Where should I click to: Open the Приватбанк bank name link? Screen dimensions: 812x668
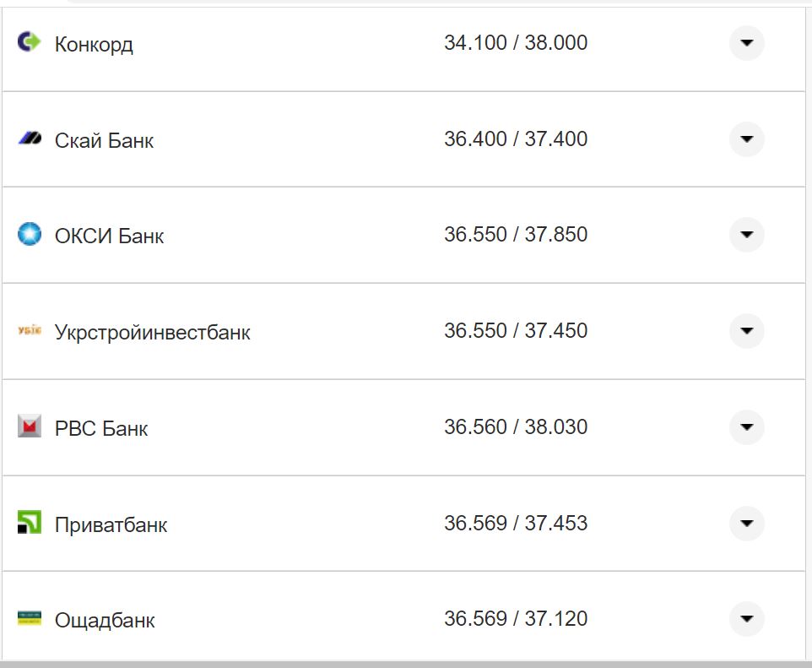tap(111, 524)
